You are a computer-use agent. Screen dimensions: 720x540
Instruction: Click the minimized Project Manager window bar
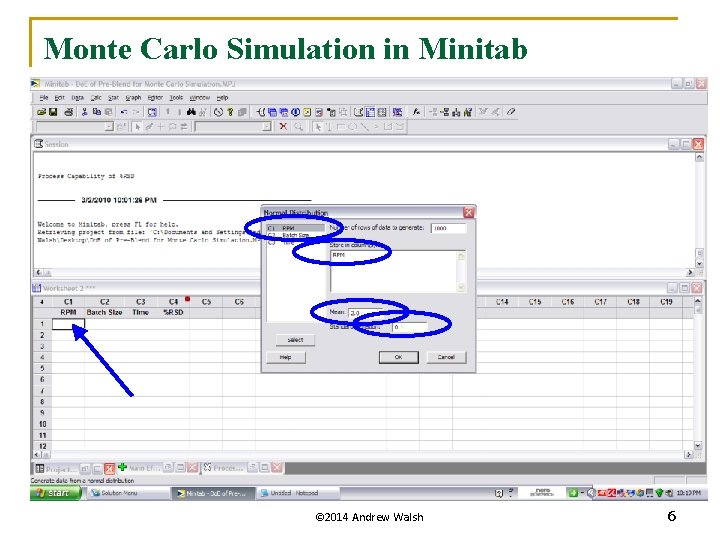(74, 468)
